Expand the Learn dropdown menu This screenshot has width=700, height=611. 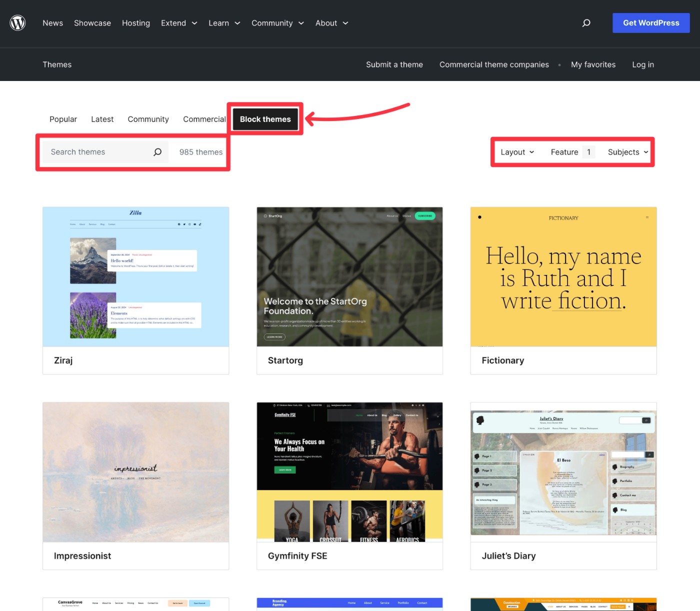click(224, 23)
